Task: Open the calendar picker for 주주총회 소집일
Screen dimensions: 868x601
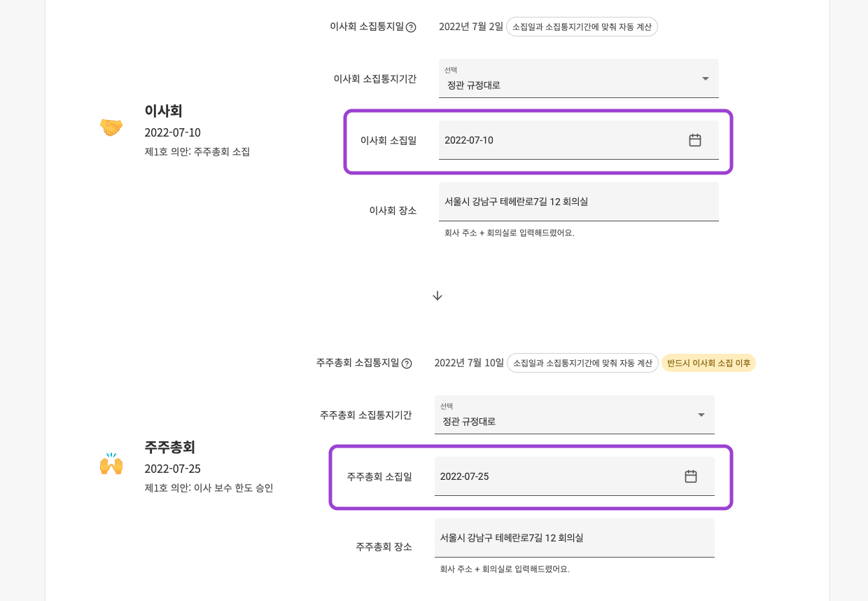Action: pyautogui.click(x=691, y=476)
